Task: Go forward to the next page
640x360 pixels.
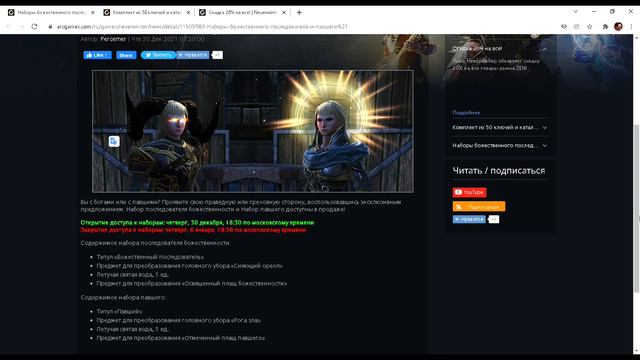Action: (21, 27)
